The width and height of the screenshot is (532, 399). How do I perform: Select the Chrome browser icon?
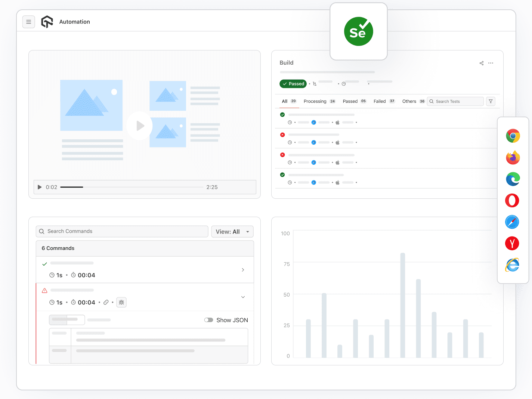click(513, 136)
